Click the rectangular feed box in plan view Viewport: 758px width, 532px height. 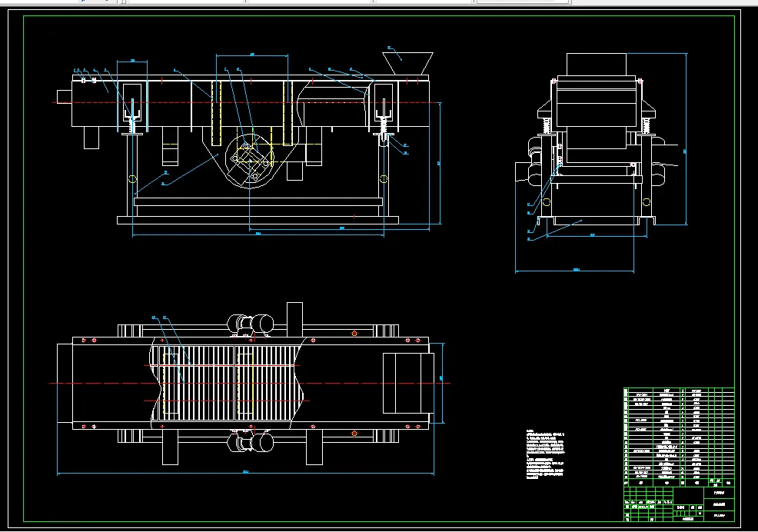click(408, 383)
